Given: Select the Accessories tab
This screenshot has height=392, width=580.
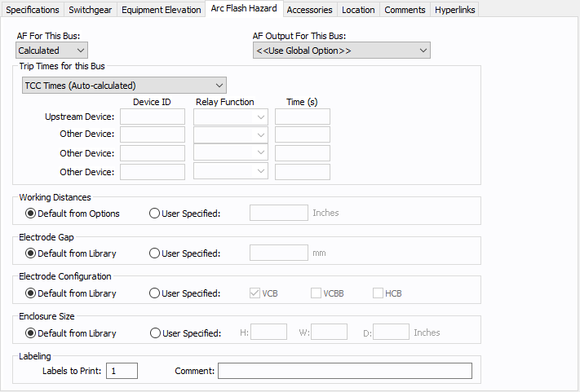Looking at the screenshot, I should pyautogui.click(x=309, y=10).
